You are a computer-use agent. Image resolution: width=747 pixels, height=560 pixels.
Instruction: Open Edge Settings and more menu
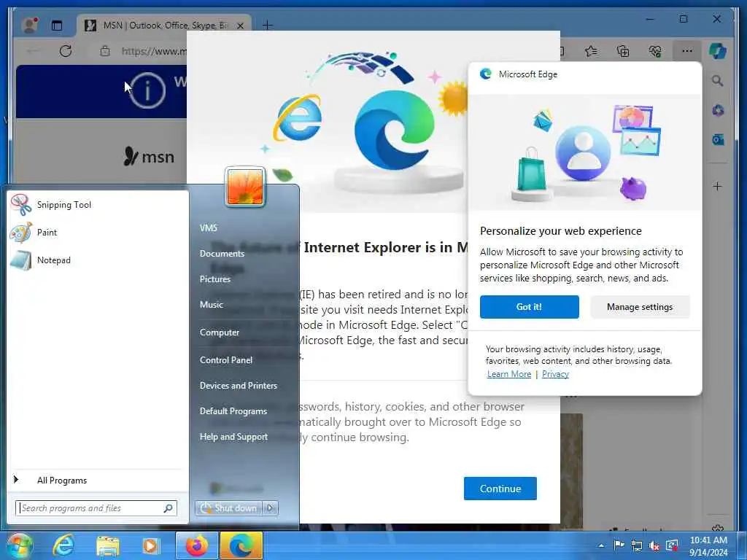click(x=687, y=51)
